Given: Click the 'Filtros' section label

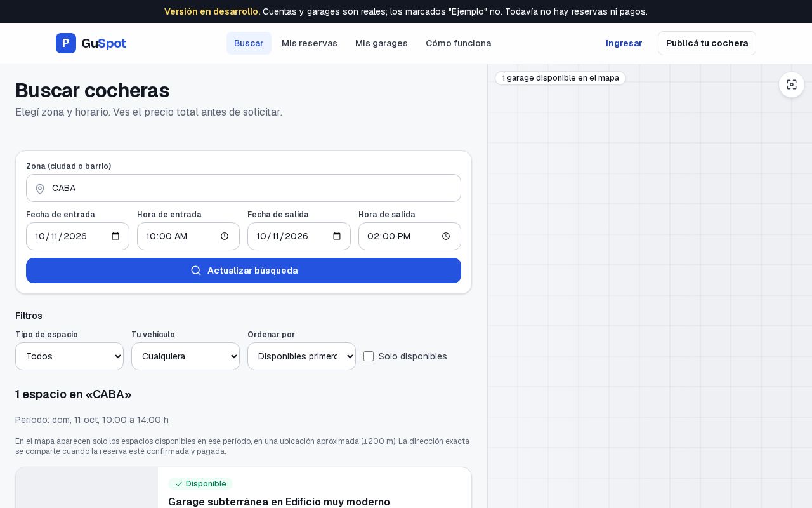Looking at the screenshot, I should [29, 316].
